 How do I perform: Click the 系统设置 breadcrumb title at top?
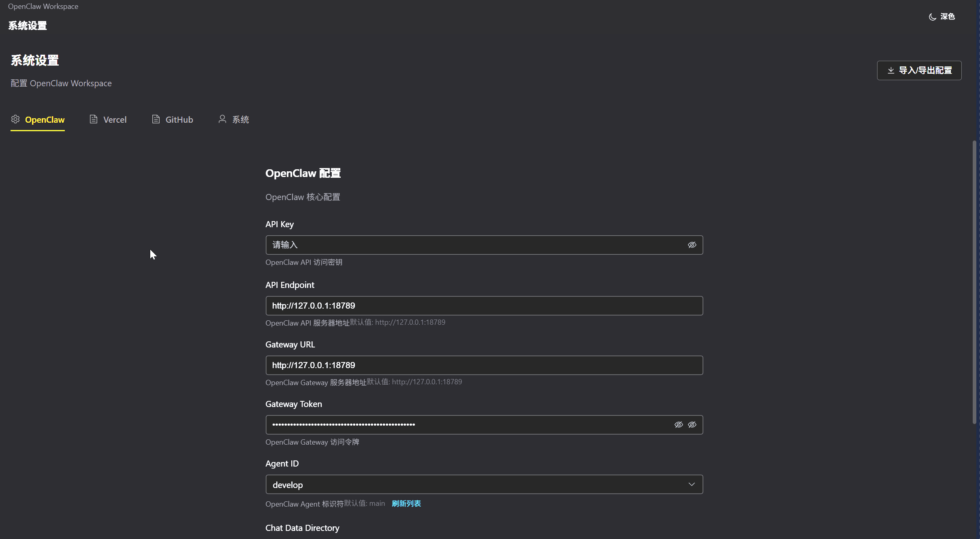click(28, 26)
